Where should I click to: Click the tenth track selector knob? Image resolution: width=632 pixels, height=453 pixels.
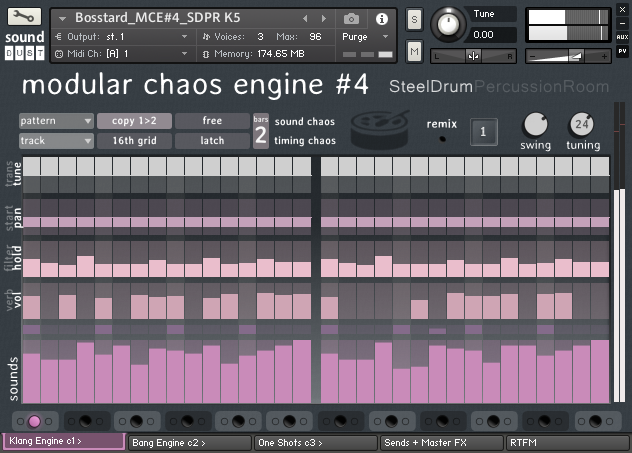coord(493,422)
